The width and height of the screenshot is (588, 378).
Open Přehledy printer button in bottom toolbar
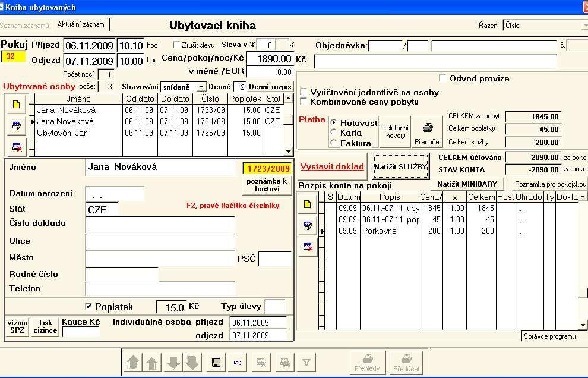[x=368, y=363]
